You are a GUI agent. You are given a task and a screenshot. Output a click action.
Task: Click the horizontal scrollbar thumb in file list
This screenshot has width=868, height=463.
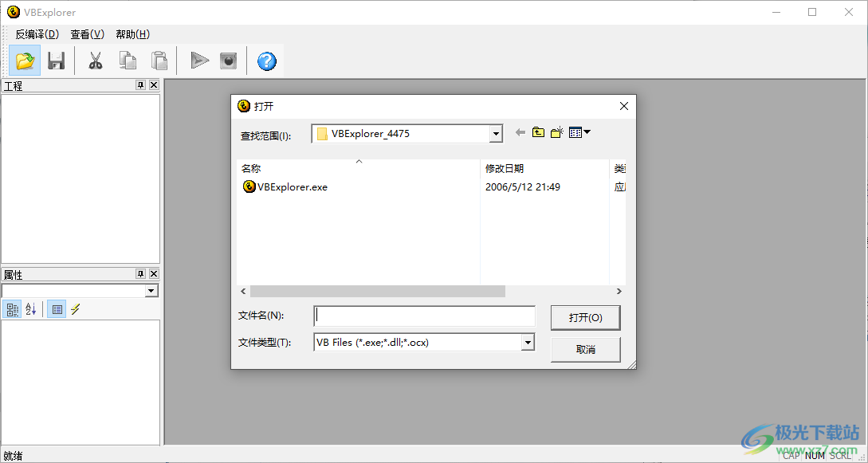tap(378, 291)
